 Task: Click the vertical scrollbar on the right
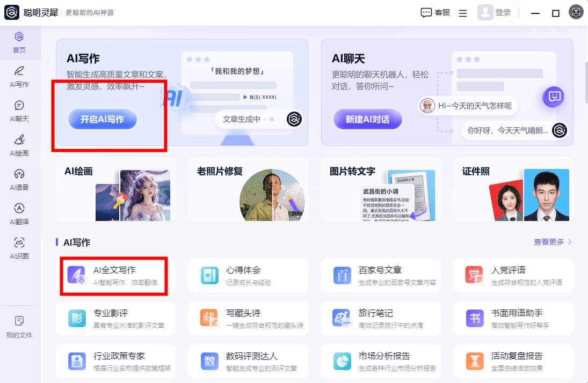click(x=585, y=80)
